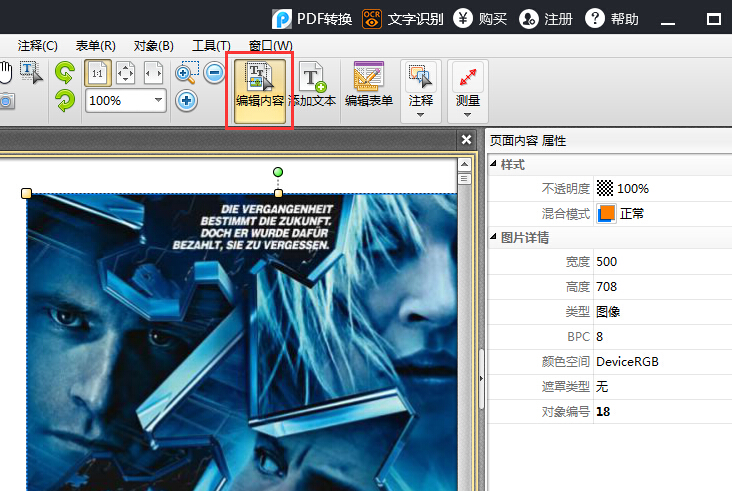
Task: Open the 表单(R) menu
Action: pos(96,46)
